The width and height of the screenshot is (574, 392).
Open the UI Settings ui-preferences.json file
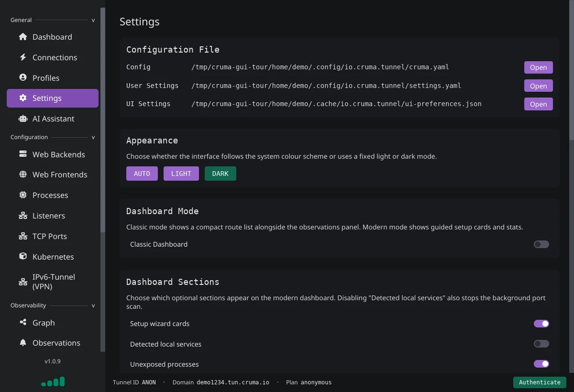[x=539, y=104]
